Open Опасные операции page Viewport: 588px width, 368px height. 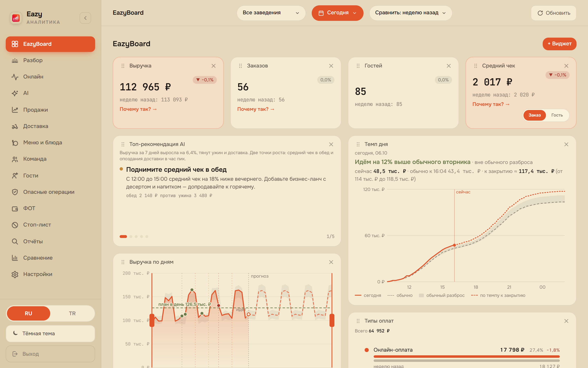pos(50,192)
